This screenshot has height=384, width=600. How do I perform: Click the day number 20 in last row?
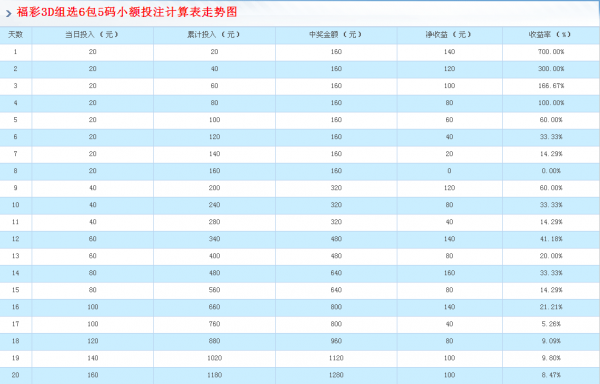[16, 375]
